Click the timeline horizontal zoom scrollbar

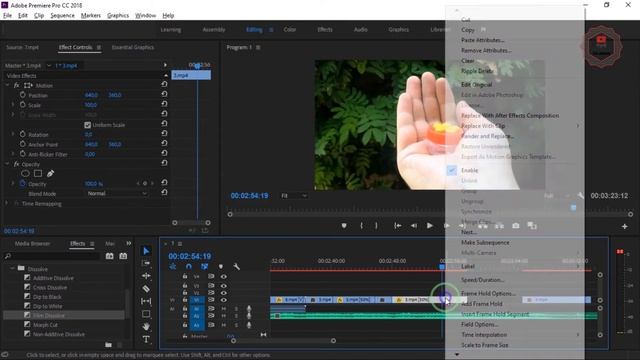(283, 341)
